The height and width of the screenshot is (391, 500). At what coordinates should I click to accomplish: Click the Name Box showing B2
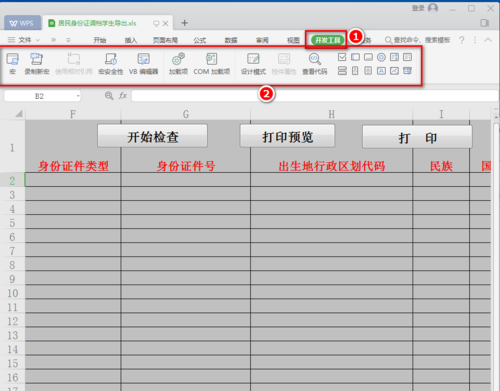[x=39, y=96]
